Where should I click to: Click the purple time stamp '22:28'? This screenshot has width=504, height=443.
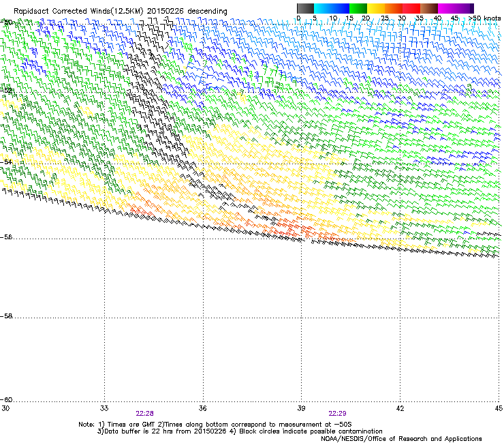tap(144, 414)
